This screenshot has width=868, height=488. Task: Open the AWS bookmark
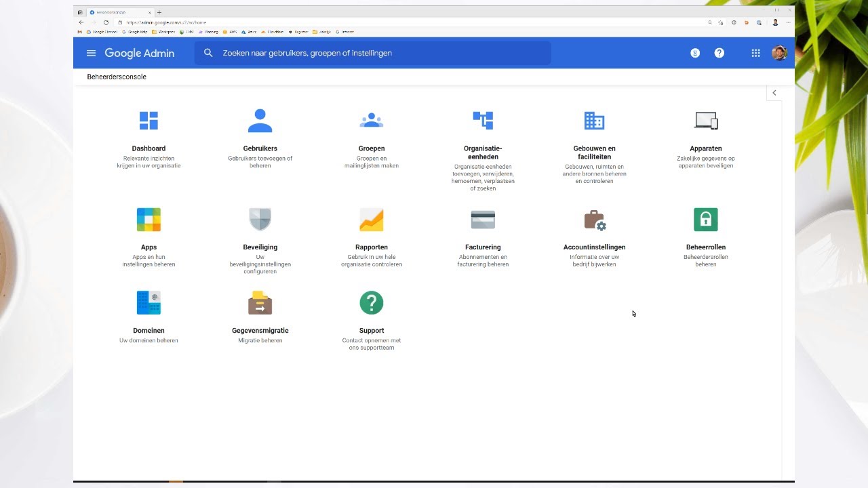[x=229, y=32]
